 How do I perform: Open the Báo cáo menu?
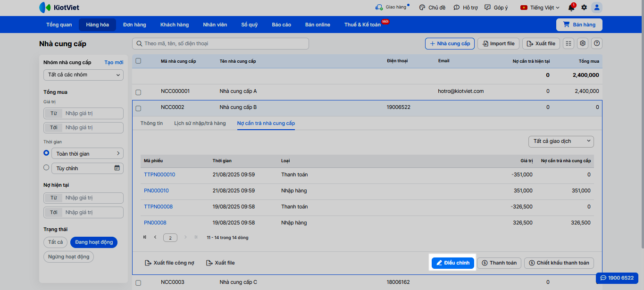[281, 25]
